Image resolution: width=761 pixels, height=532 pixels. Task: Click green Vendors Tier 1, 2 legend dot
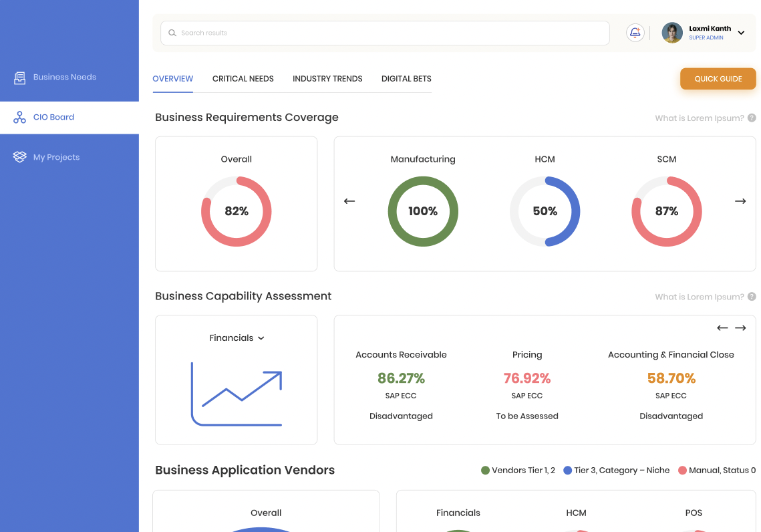point(485,471)
